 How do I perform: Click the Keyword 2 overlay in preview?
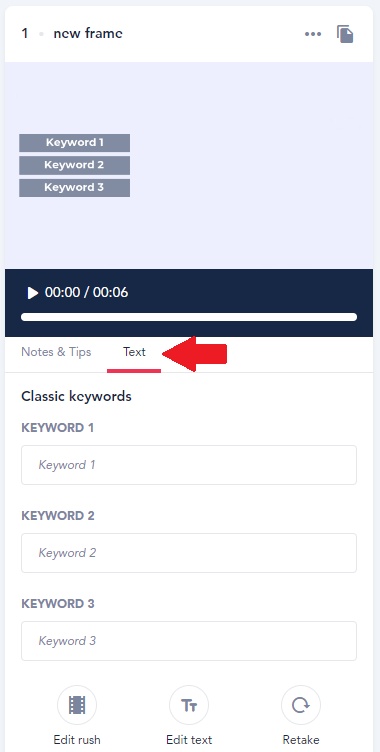point(74,165)
